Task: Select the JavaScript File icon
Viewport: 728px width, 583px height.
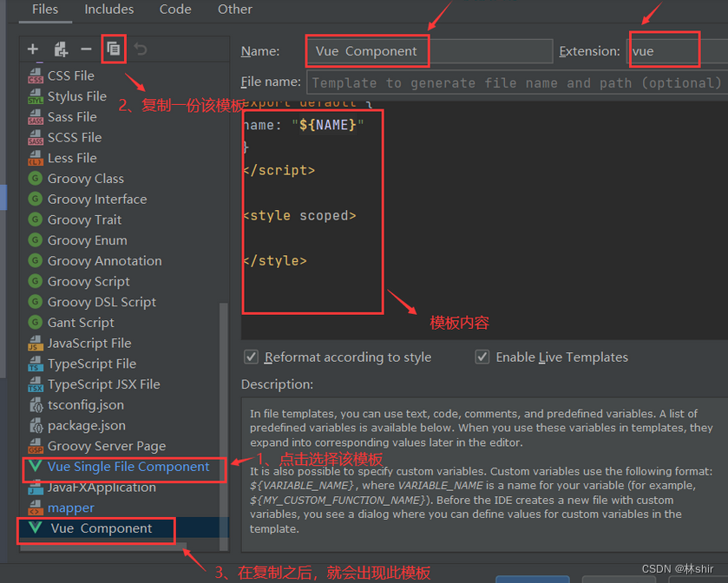Action: (x=36, y=343)
